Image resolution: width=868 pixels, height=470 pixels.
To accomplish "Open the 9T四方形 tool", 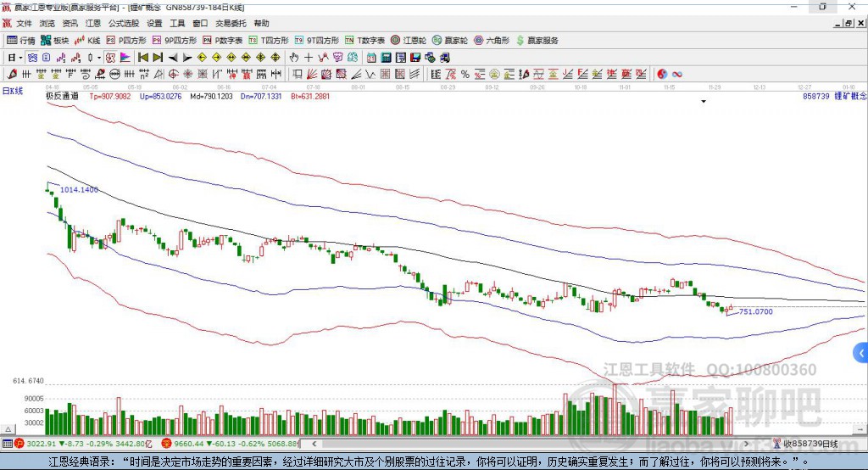I will click(x=317, y=41).
